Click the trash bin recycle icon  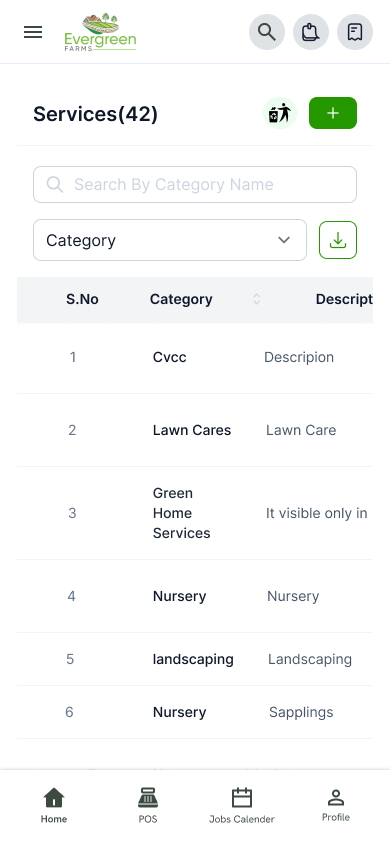click(x=280, y=113)
